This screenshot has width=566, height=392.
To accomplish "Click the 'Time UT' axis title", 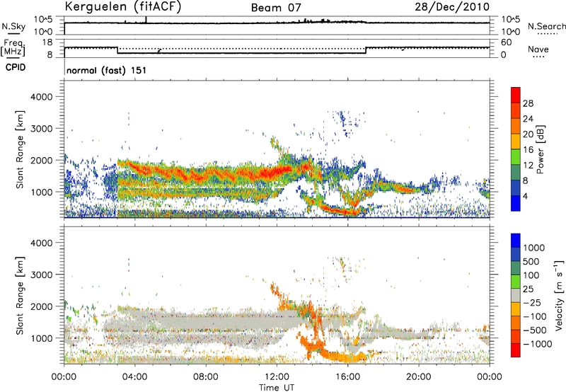I will [x=277, y=388].
